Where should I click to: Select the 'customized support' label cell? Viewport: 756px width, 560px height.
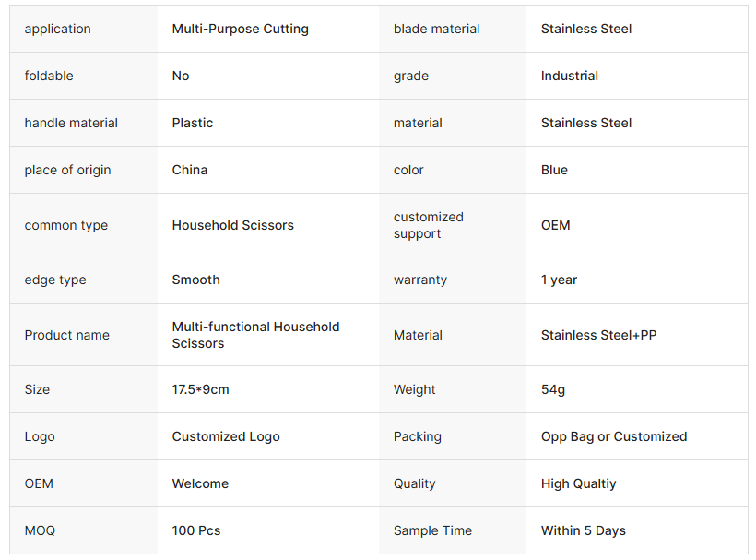428,225
